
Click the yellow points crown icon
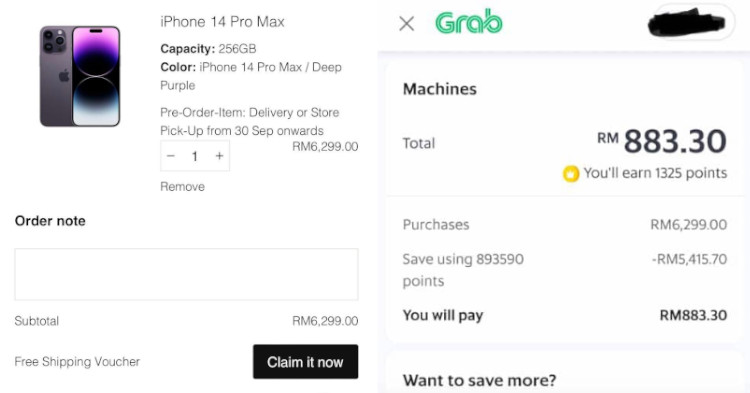point(571,174)
